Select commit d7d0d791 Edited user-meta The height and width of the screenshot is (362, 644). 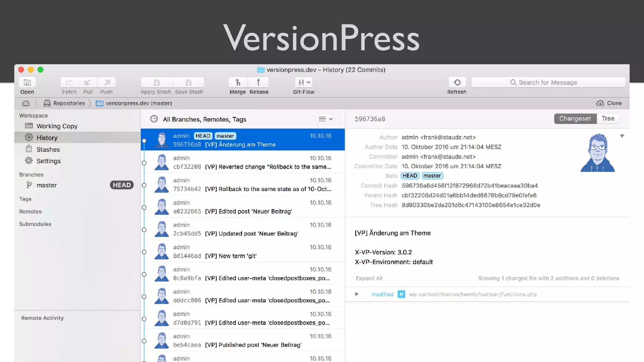tap(243, 318)
